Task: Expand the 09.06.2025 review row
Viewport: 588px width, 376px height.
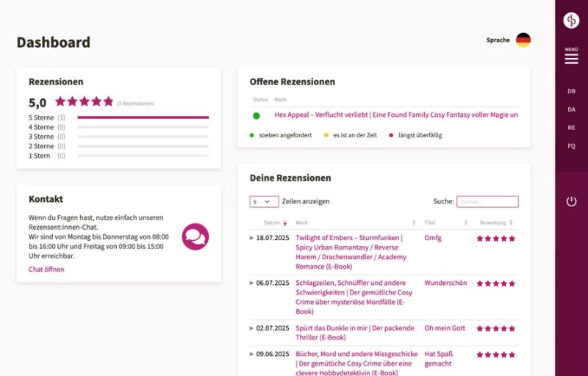Action: [x=251, y=354]
